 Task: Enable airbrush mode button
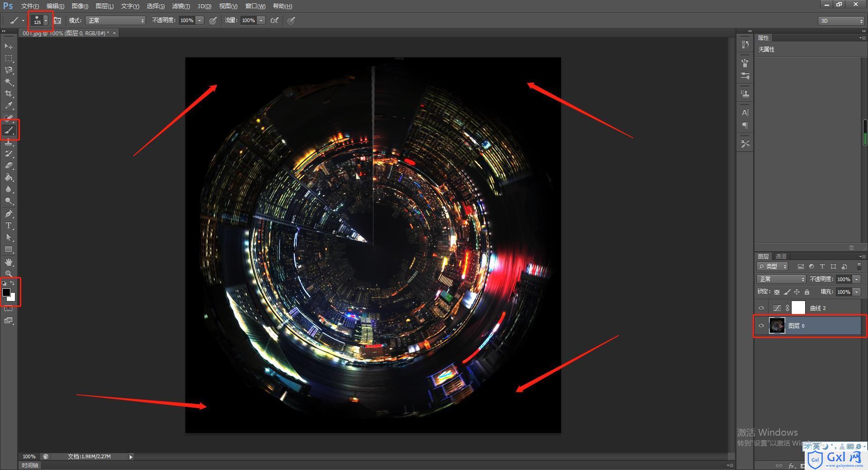(274, 20)
